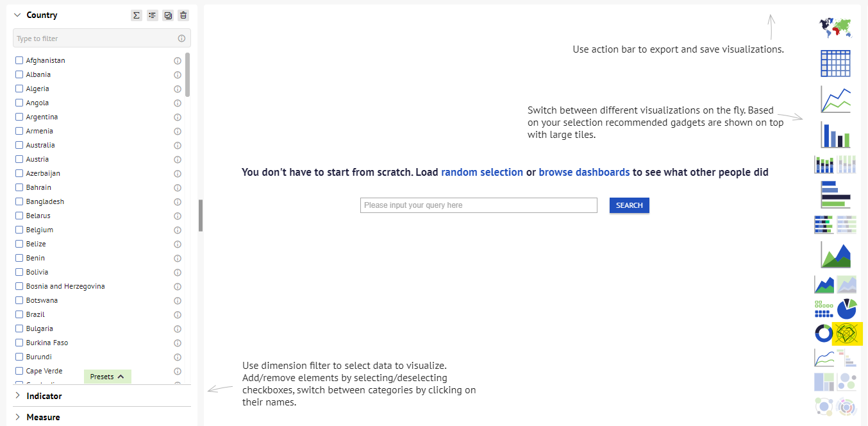
Task: Select the treemap gadget
Action: tap(824, 382)
